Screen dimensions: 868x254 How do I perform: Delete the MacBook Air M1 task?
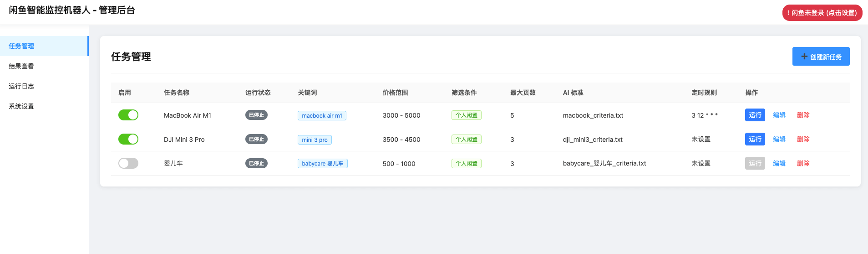pos(803,115)
